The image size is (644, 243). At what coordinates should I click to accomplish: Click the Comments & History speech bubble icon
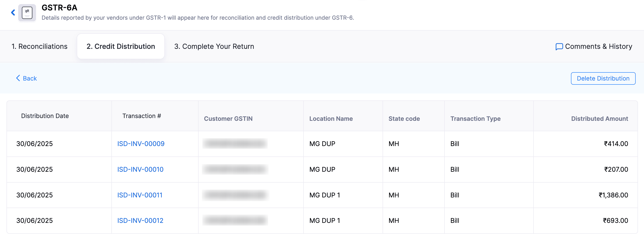tap(559, 47)
